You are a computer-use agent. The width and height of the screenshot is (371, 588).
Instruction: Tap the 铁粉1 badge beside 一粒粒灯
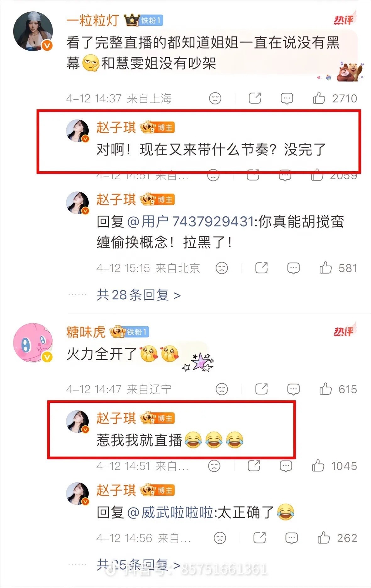pos(151,20)
